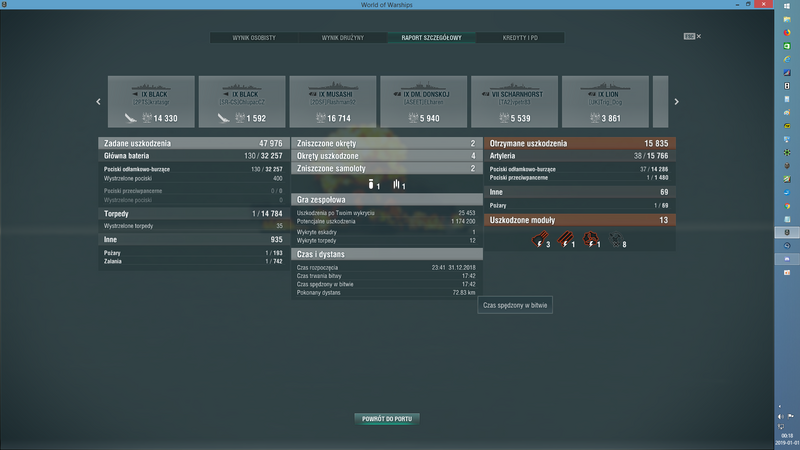The height and width of the screenshot is (450, 800).
Task: Click the third red damaged module icon
Action: click(590, 238)
